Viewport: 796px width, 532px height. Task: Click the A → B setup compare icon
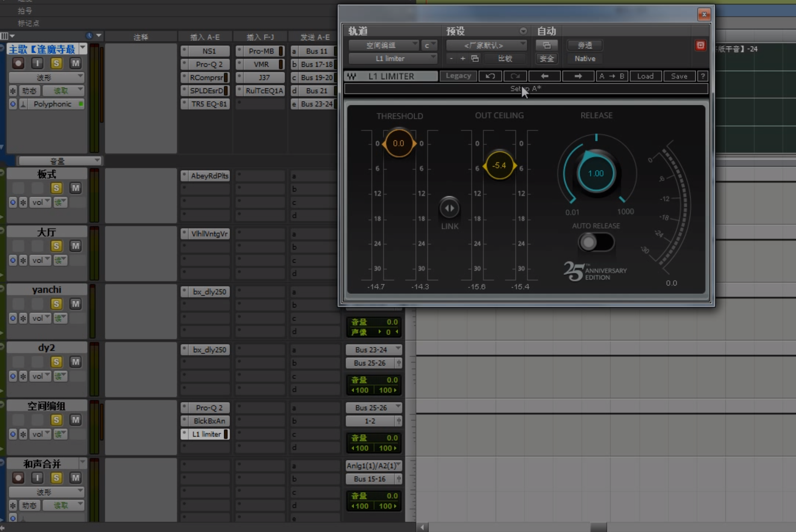coord(612,76)
